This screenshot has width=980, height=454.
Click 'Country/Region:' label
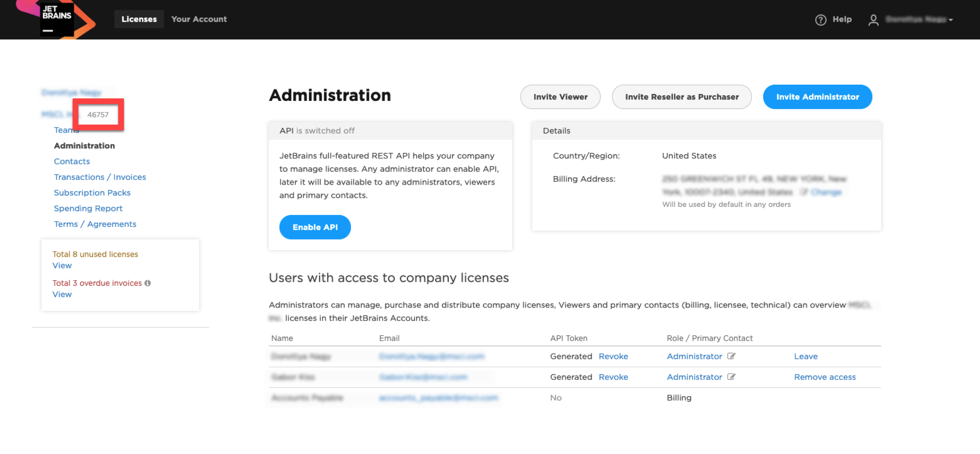click(586, 156)
